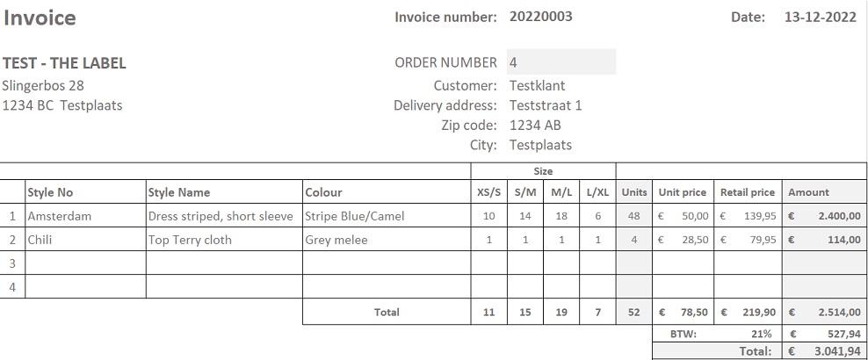Click the Style No column header
Image resolution: width=868 pixels, height=360 pixels.
click(86, 192)
